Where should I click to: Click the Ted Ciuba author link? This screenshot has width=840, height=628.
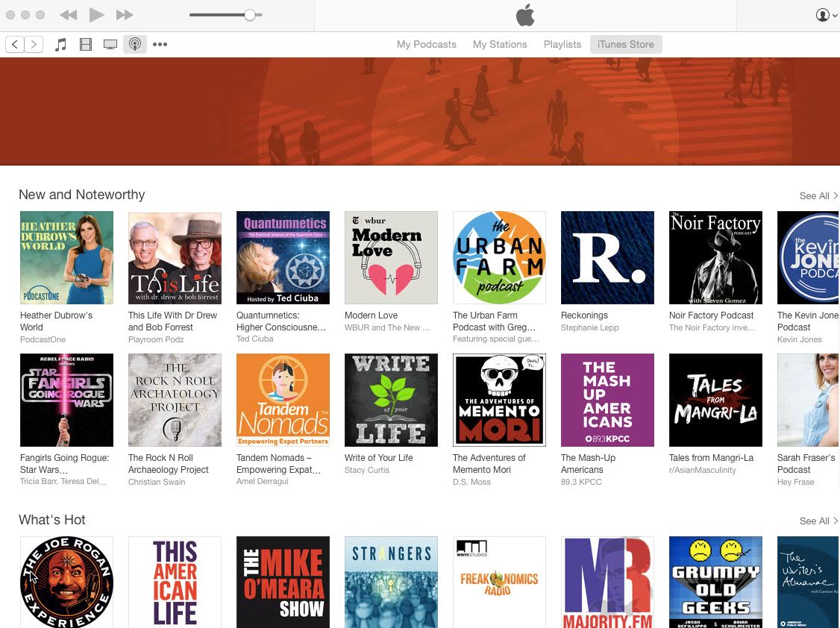pyautogui.click(x=255, y=339)
